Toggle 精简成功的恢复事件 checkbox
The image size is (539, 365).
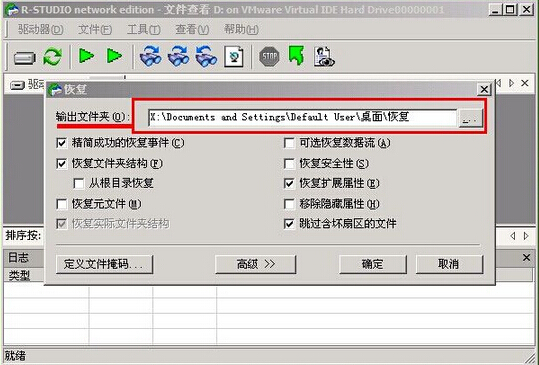(62, 143)
